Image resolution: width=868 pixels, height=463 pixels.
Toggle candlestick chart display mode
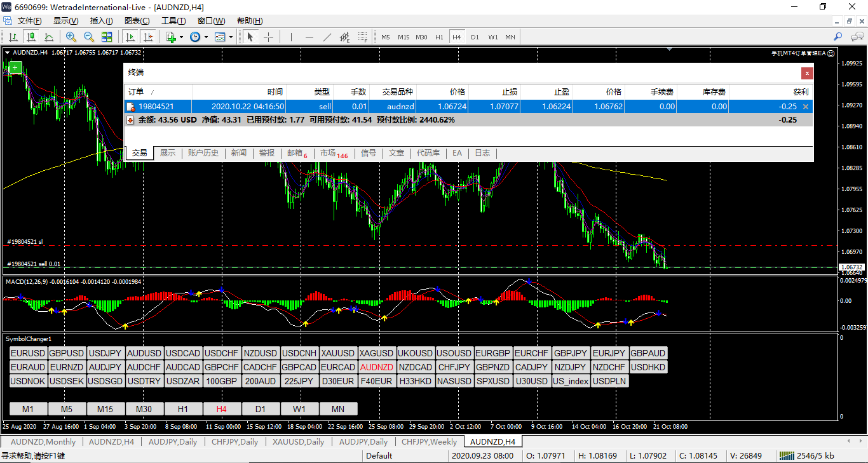point(31,37)
